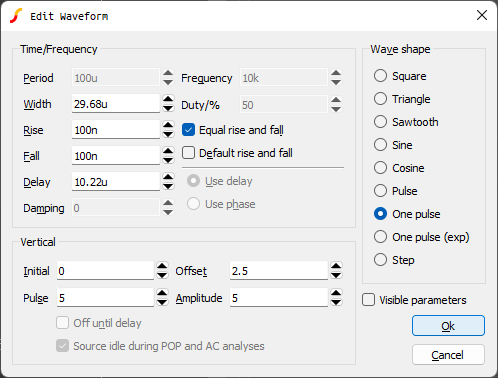Screen dimensions: 498x378
Task: Decrease the Pulse value with down arrow
Action: (x=162, y=302)
